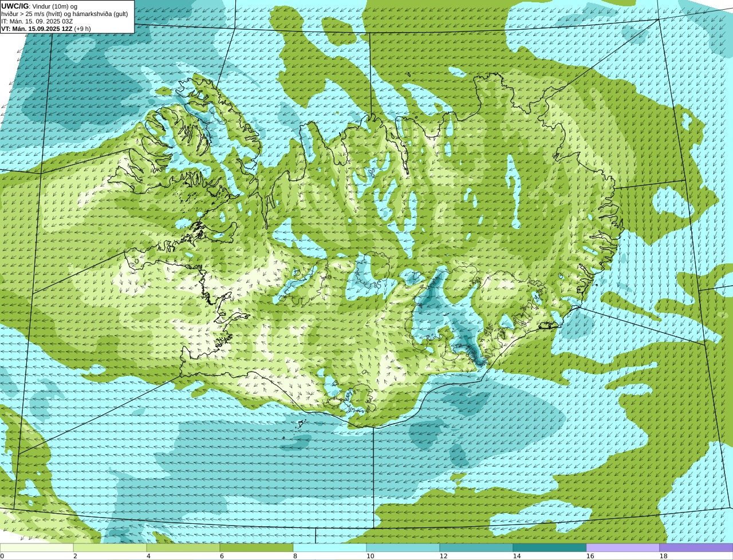Image resolution: width=733 pixels, height=560 pixels.
Task: Click the legend scale label "8"
Action: point(295,556)
